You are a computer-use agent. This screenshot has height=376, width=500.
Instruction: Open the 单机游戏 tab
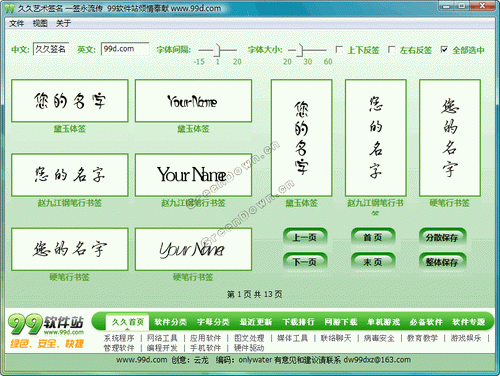[x=383, y=322]
